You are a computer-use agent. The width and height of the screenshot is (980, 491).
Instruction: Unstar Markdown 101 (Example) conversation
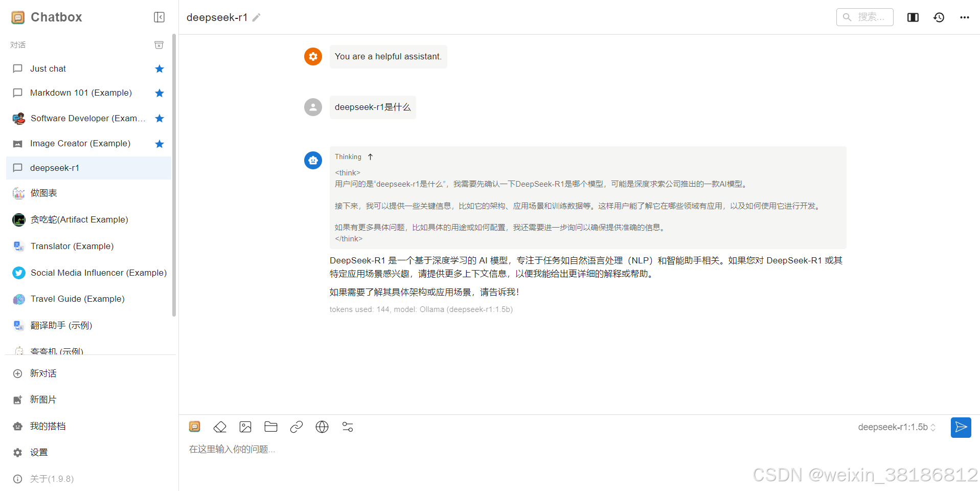tap(159, 93)
